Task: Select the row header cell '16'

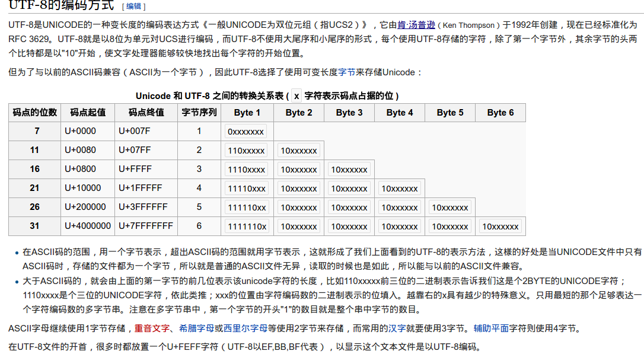Action: 35,169
